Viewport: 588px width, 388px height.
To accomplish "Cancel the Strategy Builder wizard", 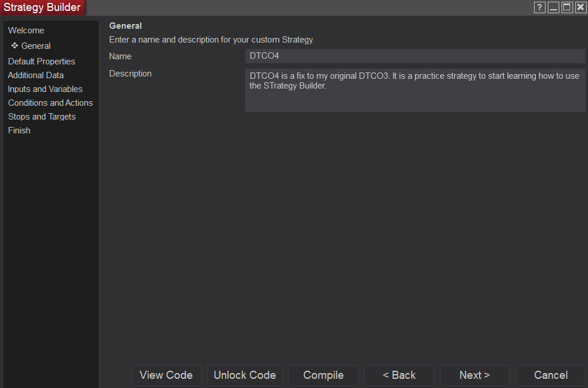I will 551,375.
